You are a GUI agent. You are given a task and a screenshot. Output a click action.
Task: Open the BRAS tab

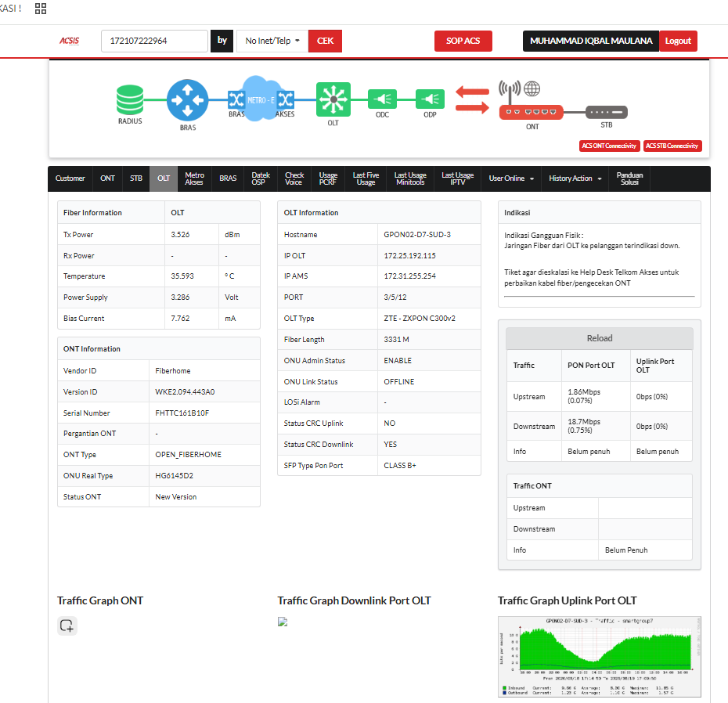pos(228,178)
